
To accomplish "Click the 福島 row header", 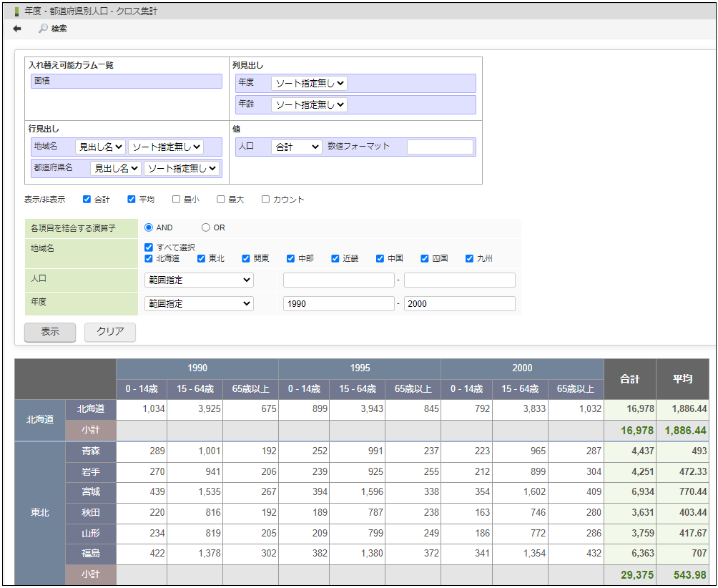I will pos(91,553).
